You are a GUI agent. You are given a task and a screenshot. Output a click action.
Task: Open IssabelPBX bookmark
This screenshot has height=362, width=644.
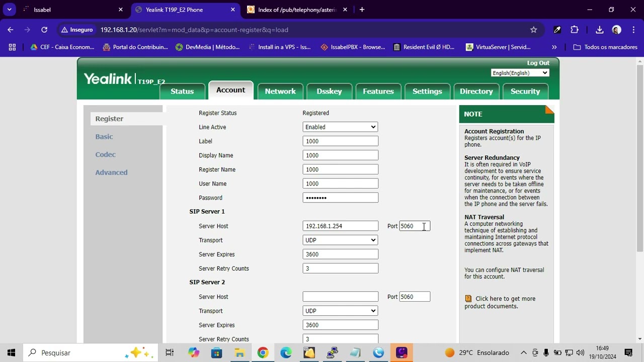pyautogui.click(x=353, y=47)
